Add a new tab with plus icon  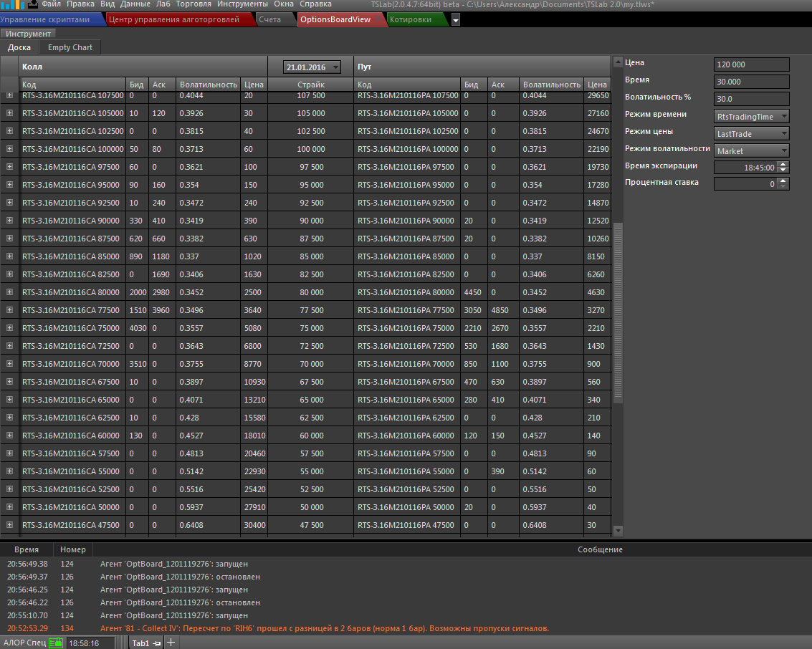(171, 643)
